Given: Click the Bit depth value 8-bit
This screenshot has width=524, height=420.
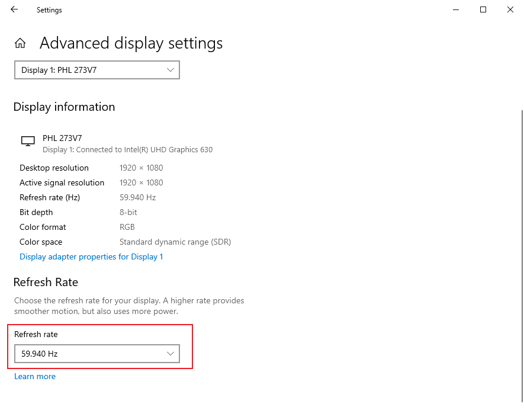Looking at the screenshot, I should 129,212.
